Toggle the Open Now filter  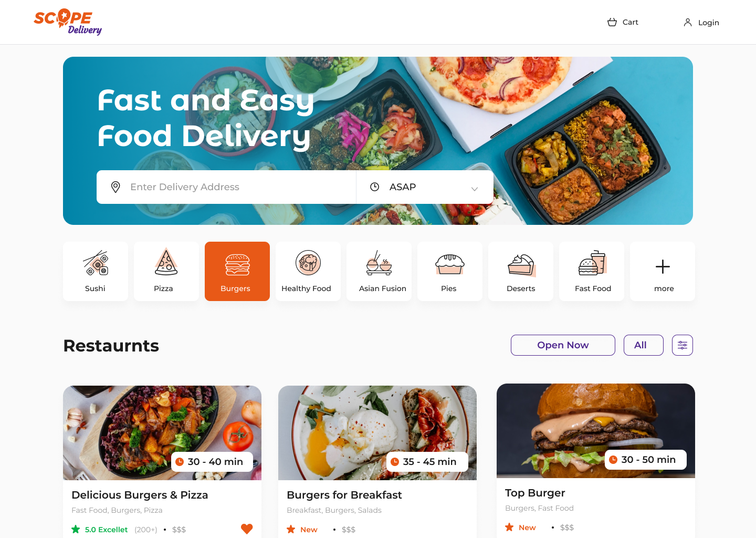point(563,345)
